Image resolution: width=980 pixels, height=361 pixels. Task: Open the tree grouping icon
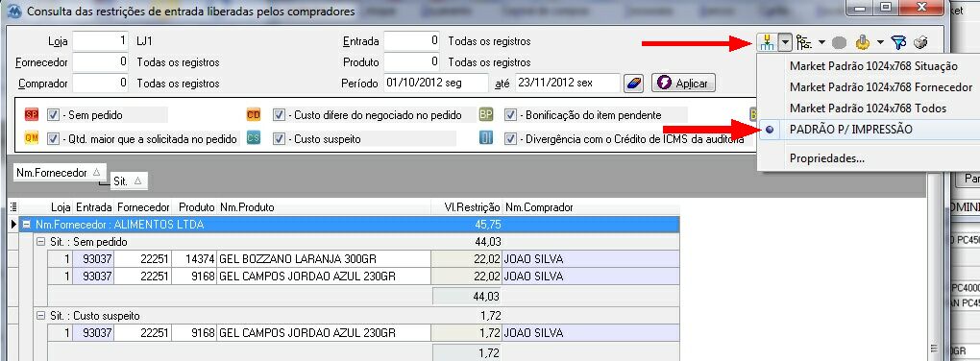pyautogui.click(x=804, y=42)
